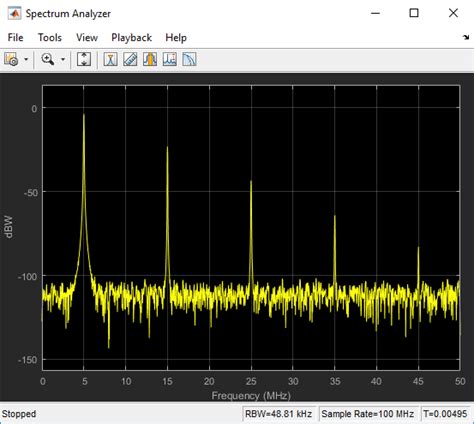Viewport: 474px width, 424px height.
Task: Close the Spectrum Analyzer window
Action: point(453,13)
